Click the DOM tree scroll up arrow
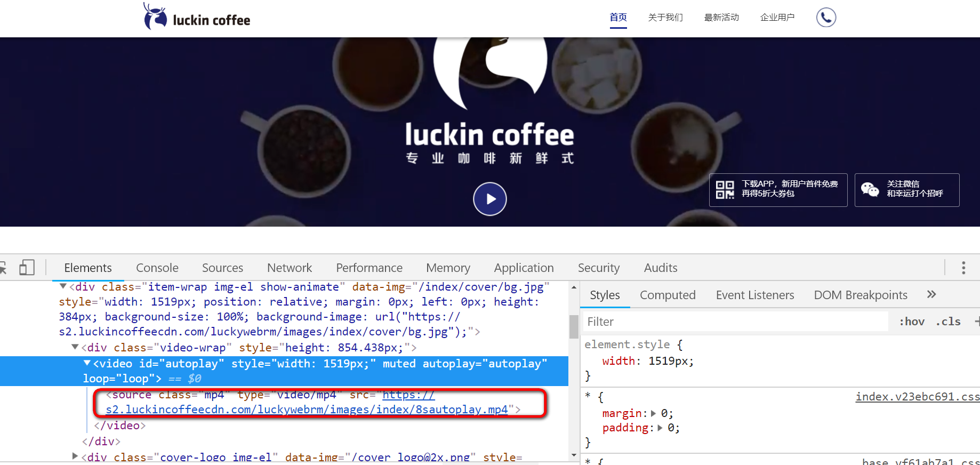The image size is (980, 465). (x=574, y=287)
